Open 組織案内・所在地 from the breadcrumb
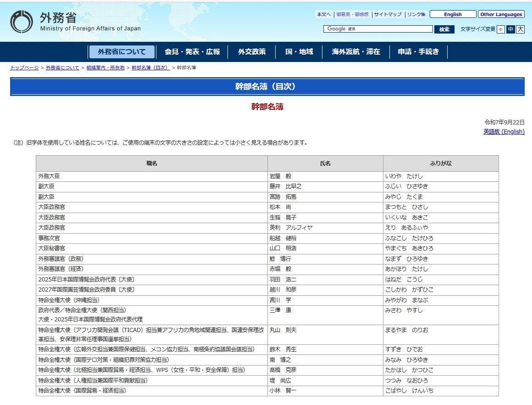This screenshot has height=405, width=532. (105, 67)
